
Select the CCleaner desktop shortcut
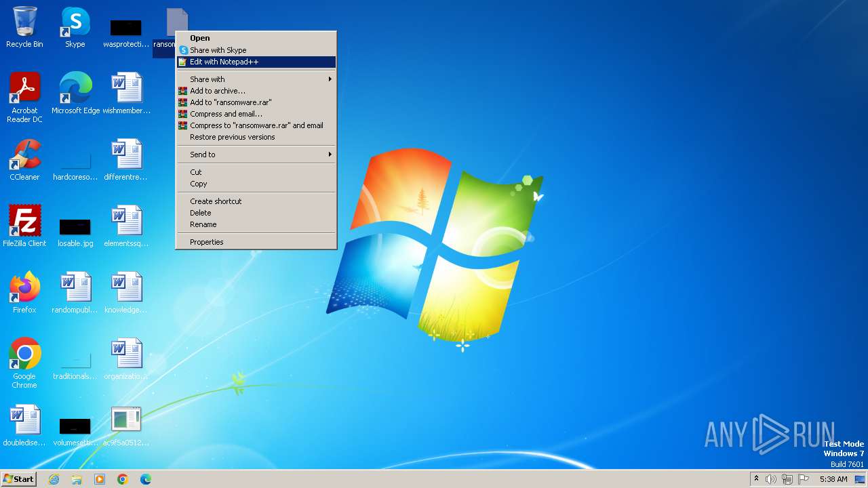click(24, 159)
